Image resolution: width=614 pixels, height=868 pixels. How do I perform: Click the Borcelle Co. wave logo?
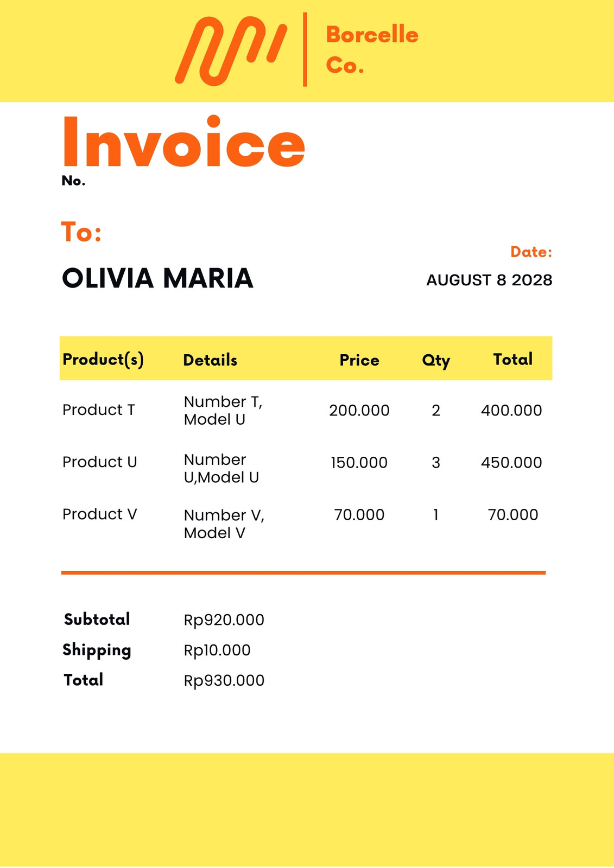tap(231, 51)
